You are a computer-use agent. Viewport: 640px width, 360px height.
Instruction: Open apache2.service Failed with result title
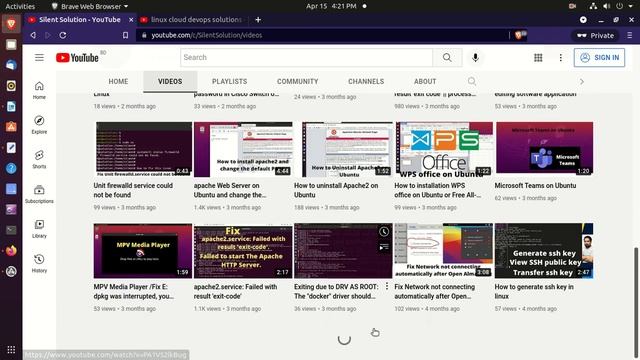pos(235,291)
